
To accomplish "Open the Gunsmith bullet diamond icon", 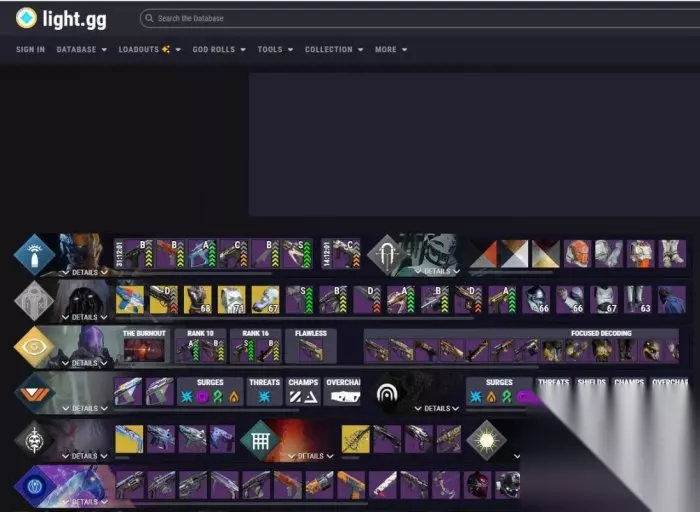I will (34, 254).
